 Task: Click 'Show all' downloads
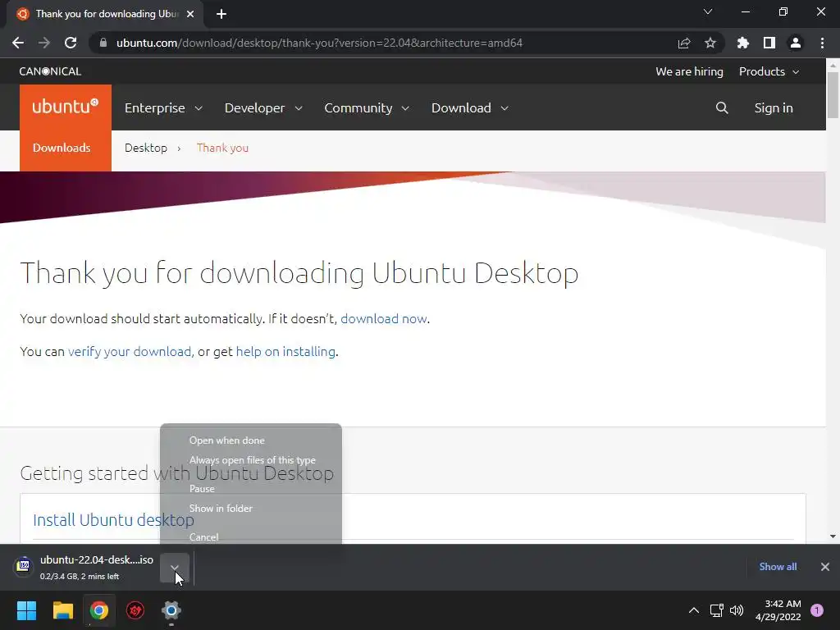tap(778, 567)
